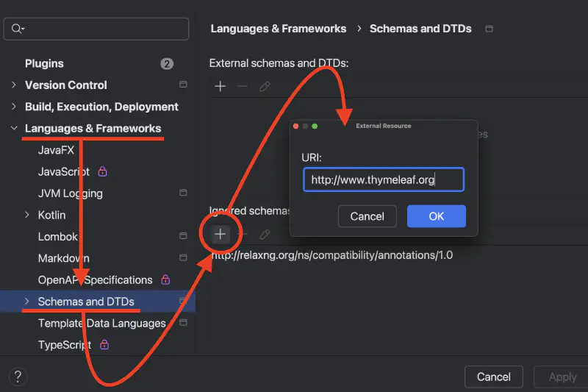Click the lock icon next to TypeScript
This screenshot has height=392, width=588.
104,344
